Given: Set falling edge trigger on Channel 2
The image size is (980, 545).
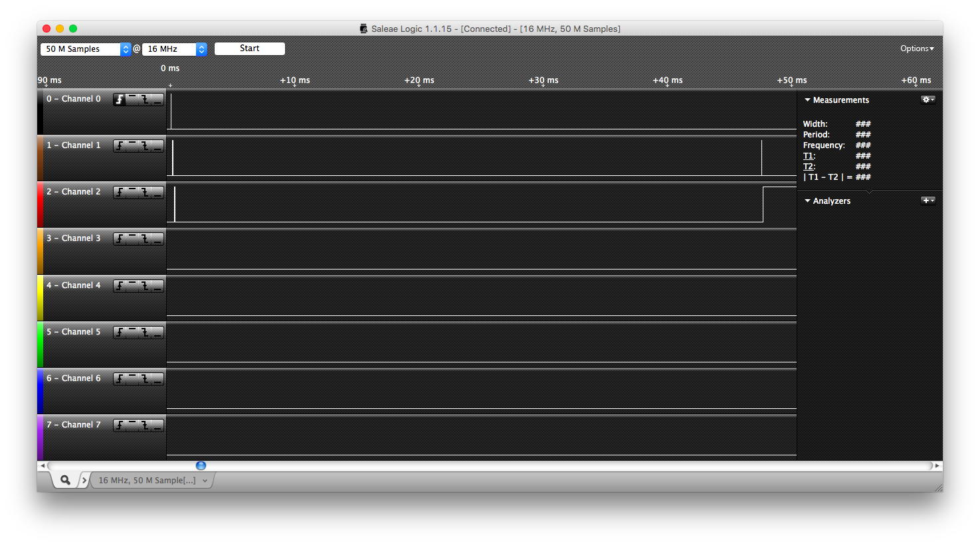Looking at the screenshot, I should 145,193.
